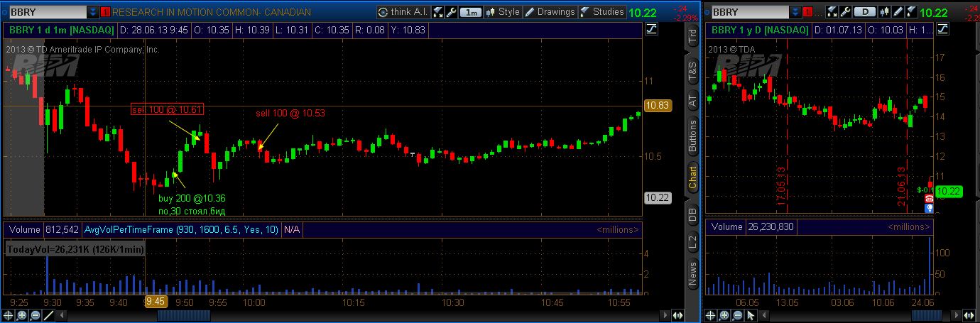Screen dimensions: 980x323
Task: Open left chart settings wrench
Action: click(450, 11)
